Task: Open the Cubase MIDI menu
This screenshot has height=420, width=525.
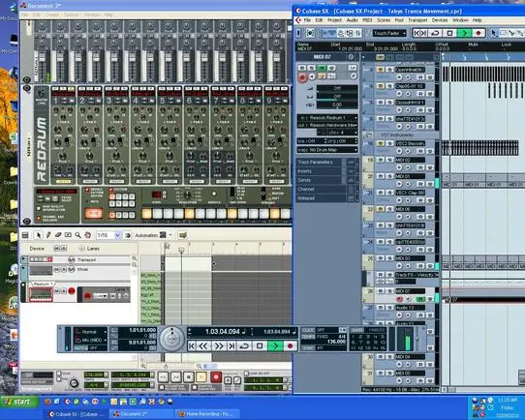Action: (367, 20)
